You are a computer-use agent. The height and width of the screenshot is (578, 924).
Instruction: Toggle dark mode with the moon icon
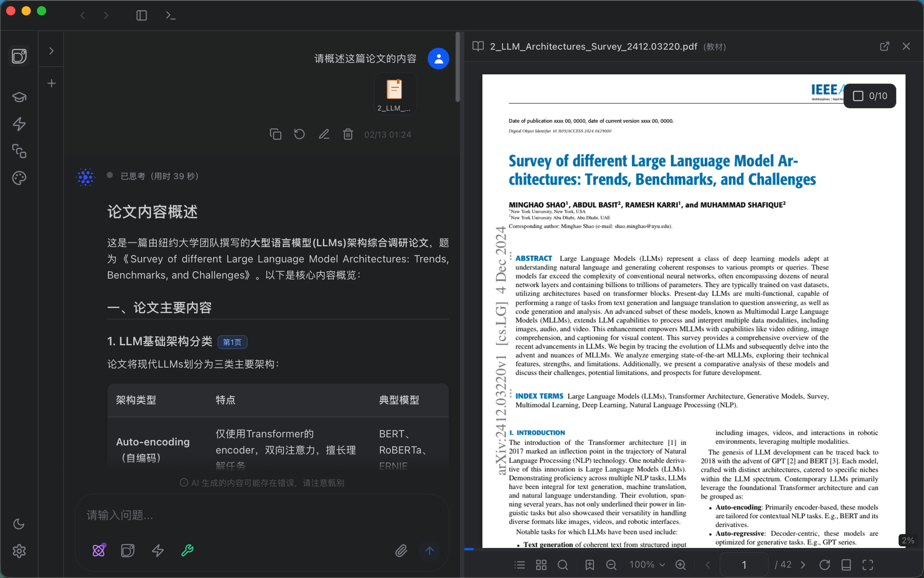pyautogui.click(x=19, y=524)
